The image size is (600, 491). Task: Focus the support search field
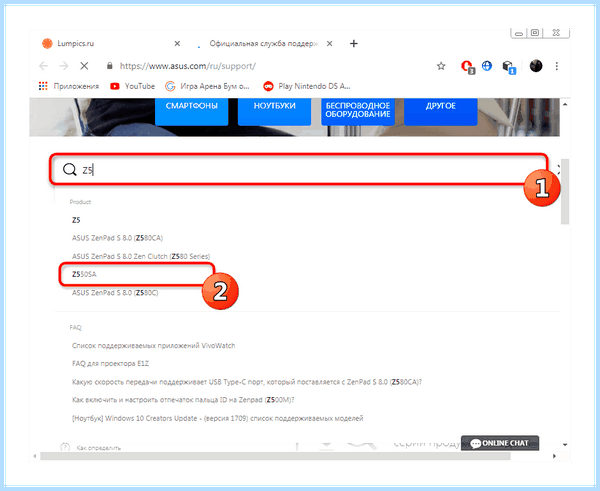pos(298,169)
